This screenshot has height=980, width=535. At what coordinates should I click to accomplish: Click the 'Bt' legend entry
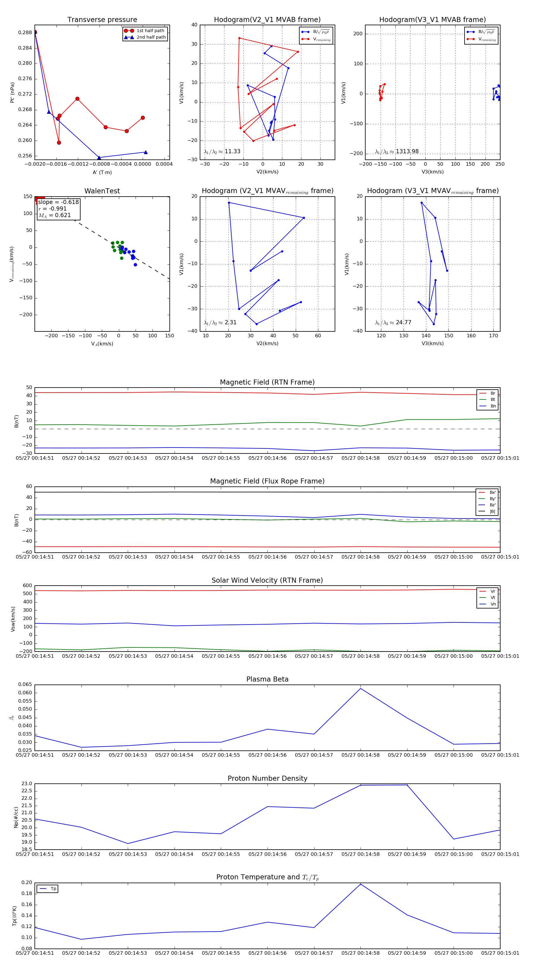pos(487,399)
